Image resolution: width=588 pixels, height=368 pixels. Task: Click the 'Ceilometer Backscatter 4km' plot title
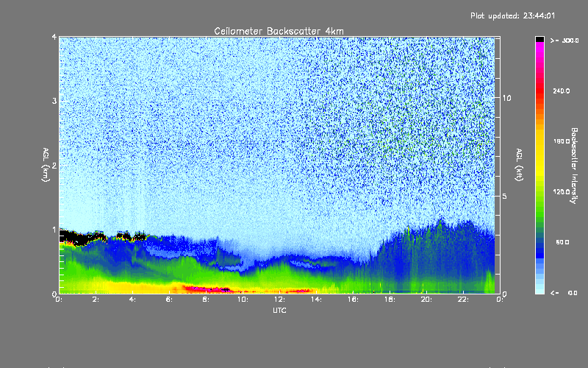279,31
